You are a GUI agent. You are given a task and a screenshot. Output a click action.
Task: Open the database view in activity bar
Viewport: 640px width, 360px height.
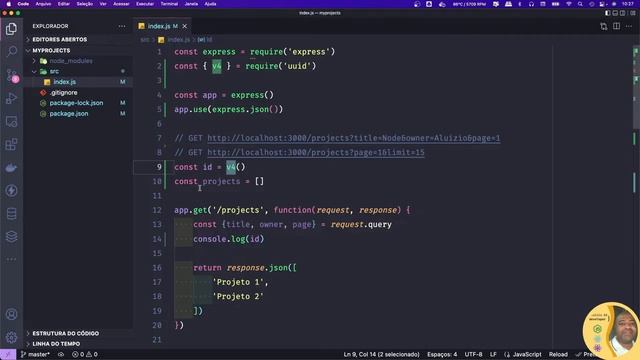(11, 213)
